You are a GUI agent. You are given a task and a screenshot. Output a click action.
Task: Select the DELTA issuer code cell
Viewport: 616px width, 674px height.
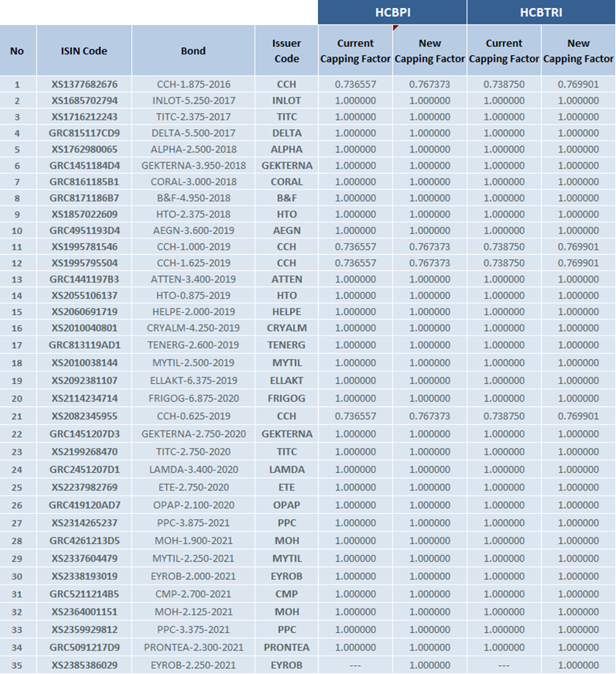click(286, 133)
